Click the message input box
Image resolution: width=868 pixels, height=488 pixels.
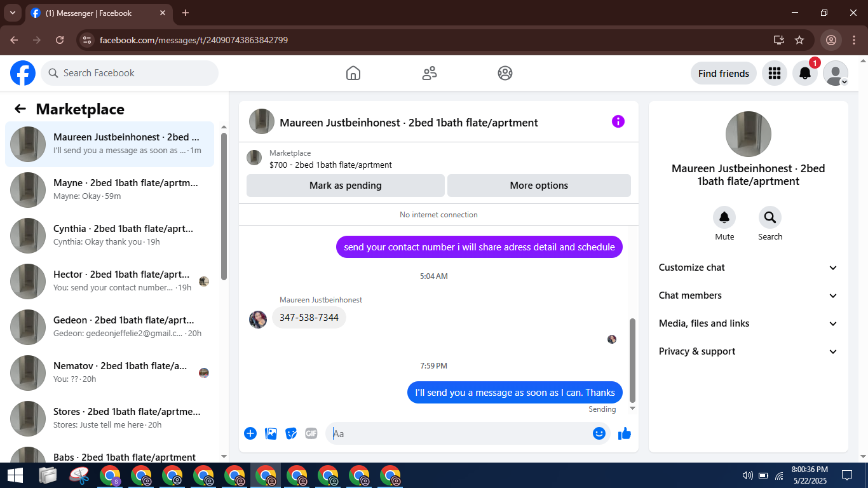[468, 433]
